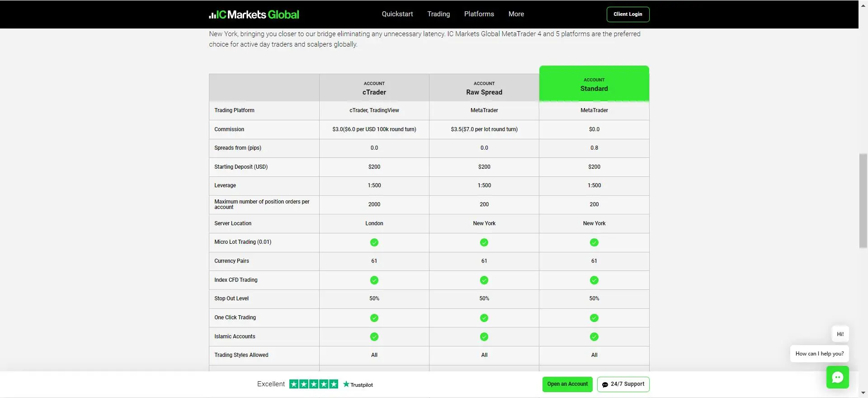Click the 'Spreads from (pips)' row label

[x=238, y=148]
